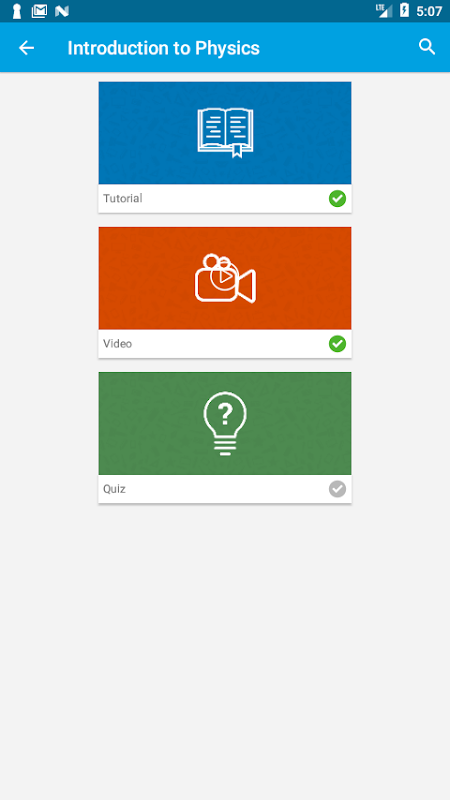Tap the Gmail notification icon in status bar
The width and height of the screenshot is (450, 800).
point(39,11)
